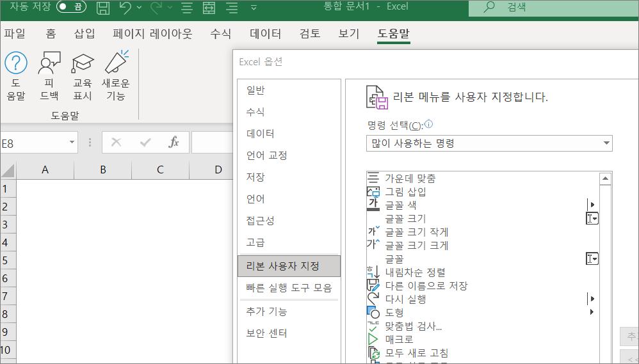Select 리본 사용자 지정 option category
The height and width of the screenshot is (364, 639).
289,266
